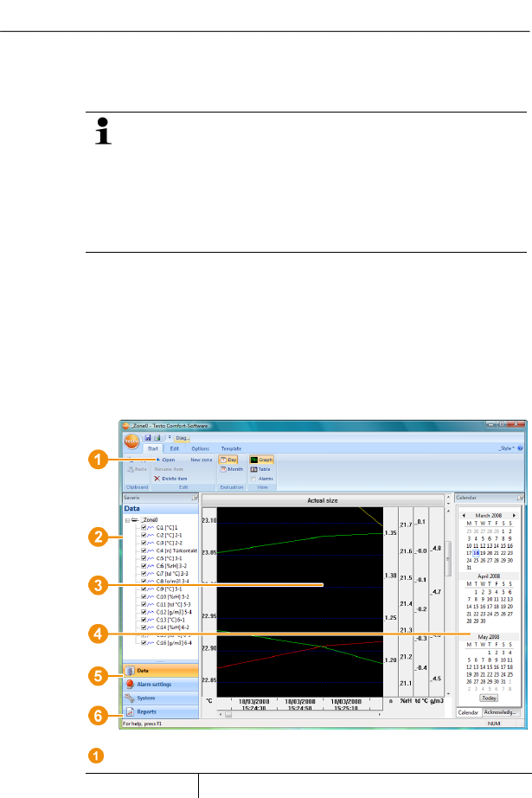532x798 pixels.
Task: Uncheck channel C:5 [°C] 3-1
Action: (144, 558)
